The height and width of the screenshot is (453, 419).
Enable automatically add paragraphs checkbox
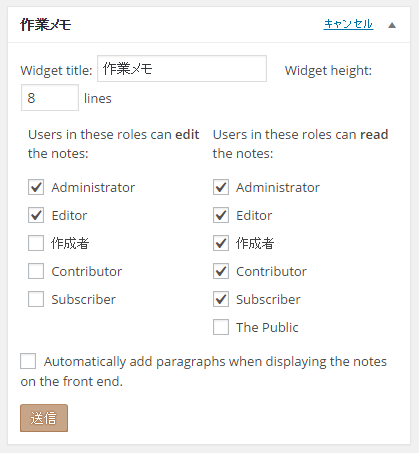tap(28, 361)
